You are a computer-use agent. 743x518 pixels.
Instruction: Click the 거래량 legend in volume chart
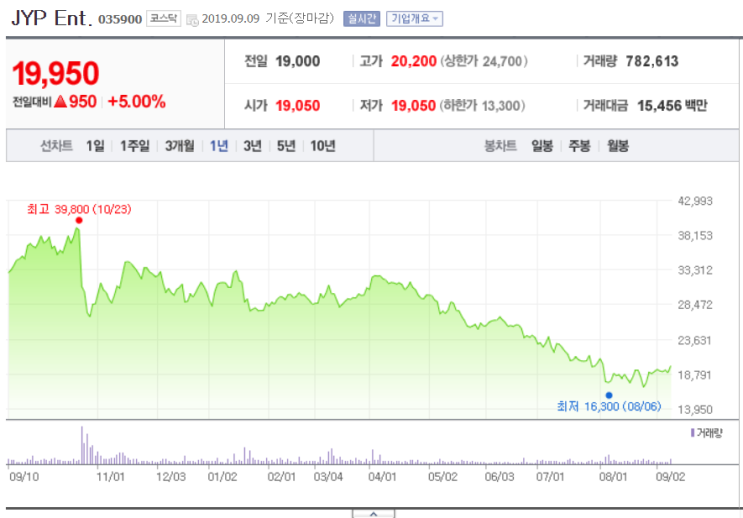pos(707,433)
